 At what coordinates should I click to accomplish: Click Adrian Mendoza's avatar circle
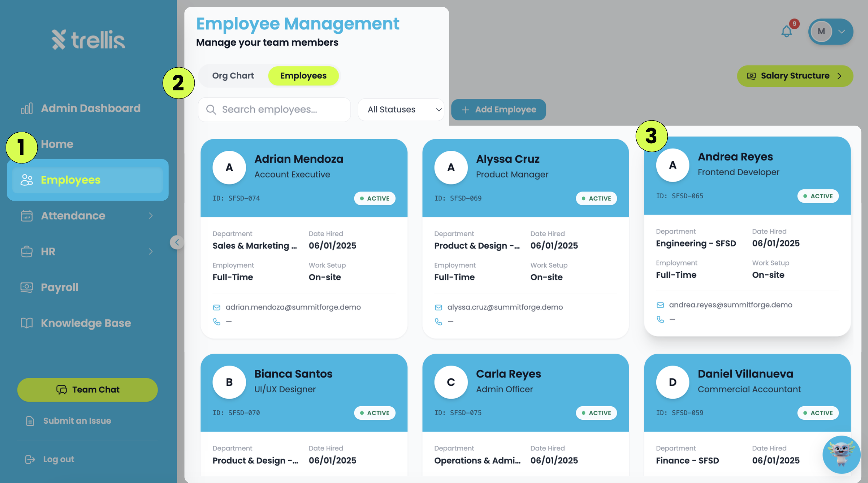(x=229, y=167)
